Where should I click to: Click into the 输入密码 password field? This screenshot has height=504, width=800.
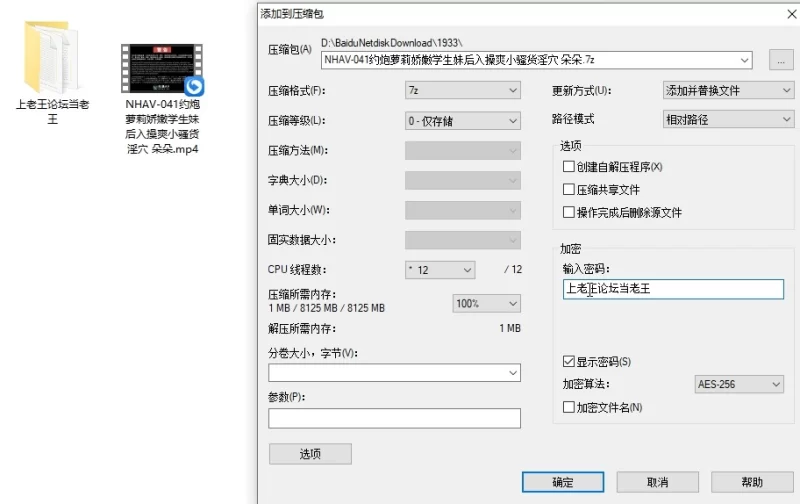coord(673,289)
